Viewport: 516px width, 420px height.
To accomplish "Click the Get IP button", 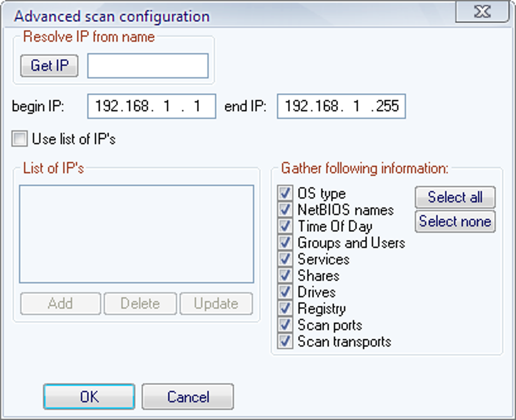I will (49, 66).
